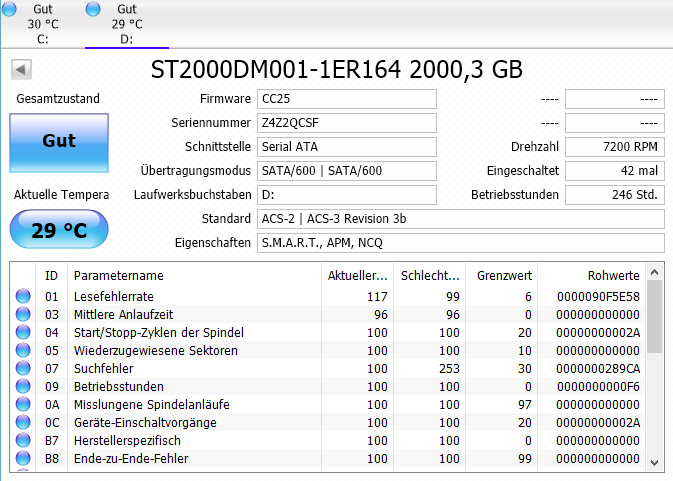Viewport: 673px width, 481px height.
Task: Go to previous disk with left arrow
Action: (21, 70)
